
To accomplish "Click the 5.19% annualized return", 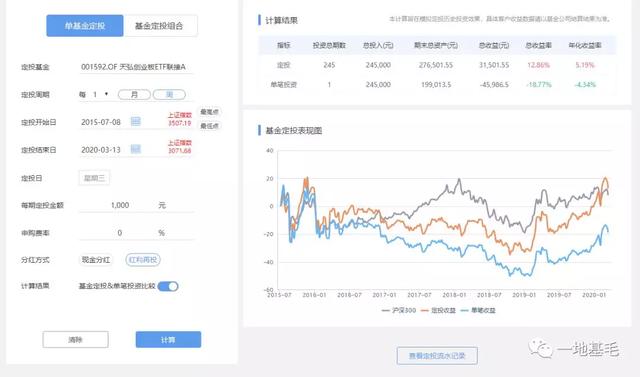I will click(585, 65).
